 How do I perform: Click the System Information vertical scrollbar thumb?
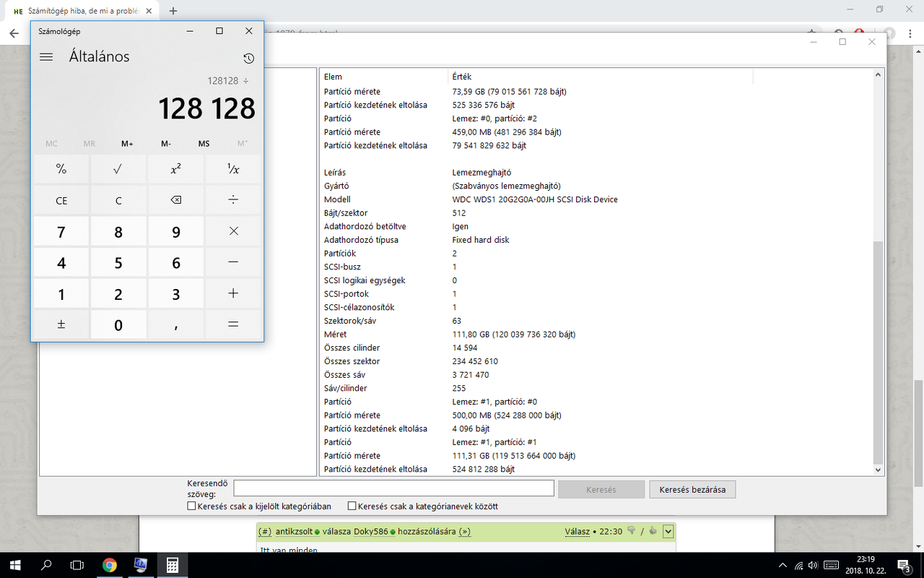[x=878, y=352]
